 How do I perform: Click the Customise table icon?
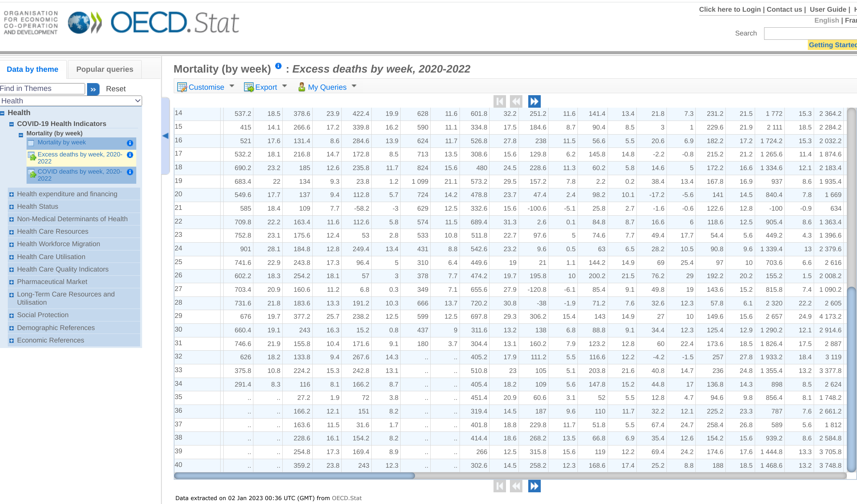tap(182, 87)
